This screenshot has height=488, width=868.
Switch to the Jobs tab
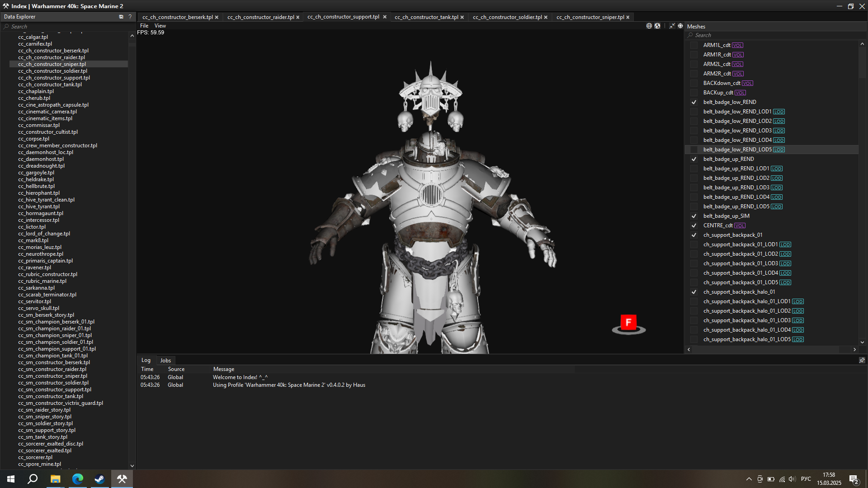[x=165, y=361]
